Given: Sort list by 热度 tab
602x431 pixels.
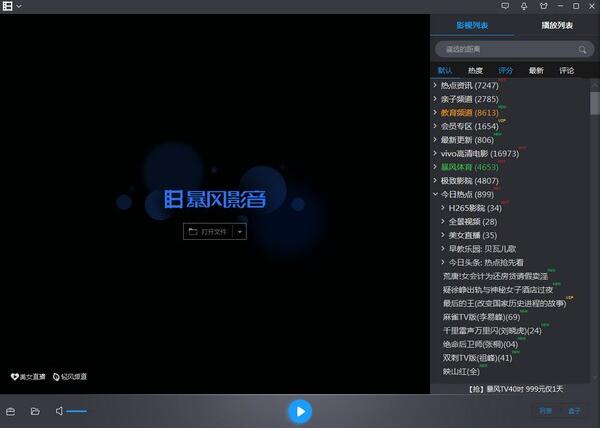Looking at the screenshot, I should click(x=475, y=70).
